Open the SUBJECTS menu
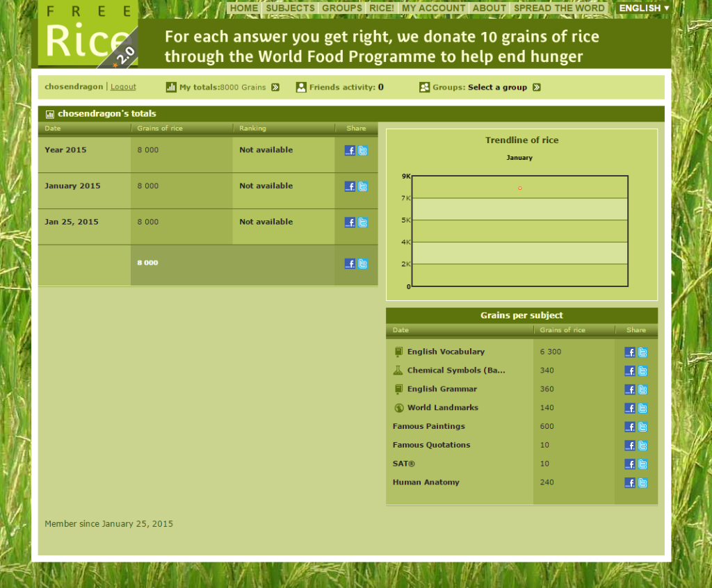712x588 pixels. tap(290, 8)
